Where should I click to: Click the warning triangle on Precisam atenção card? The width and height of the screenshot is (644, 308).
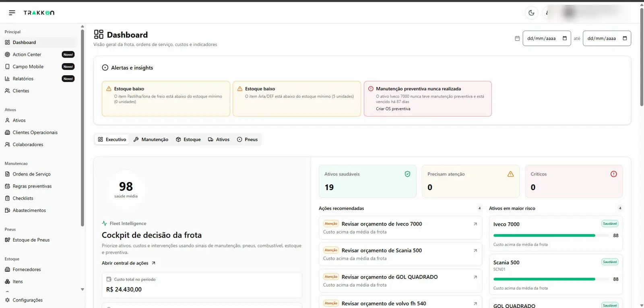pos(510,174)
